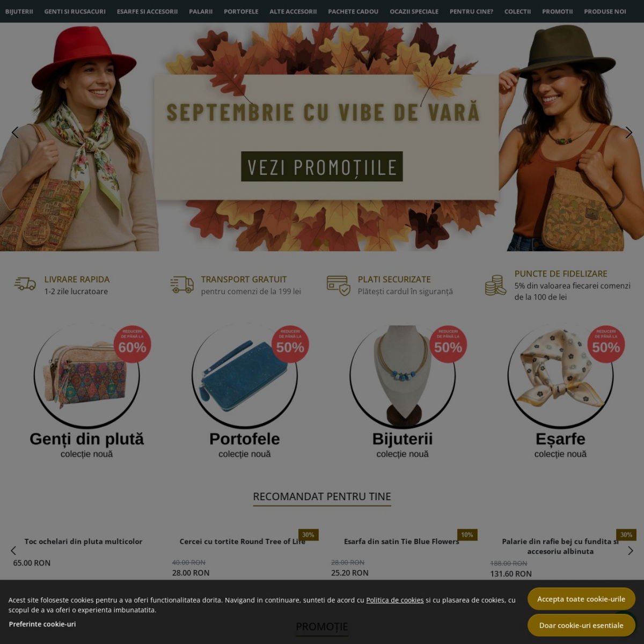Open Preferinte cookie-uri settings
This screenshot has height=644, width=644.
(x=42, y=624)
